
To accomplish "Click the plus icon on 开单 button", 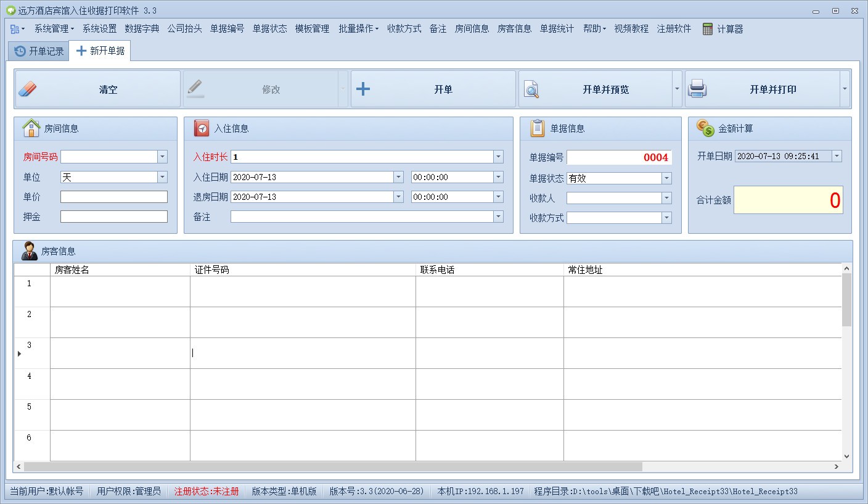I will coord(363,89).
